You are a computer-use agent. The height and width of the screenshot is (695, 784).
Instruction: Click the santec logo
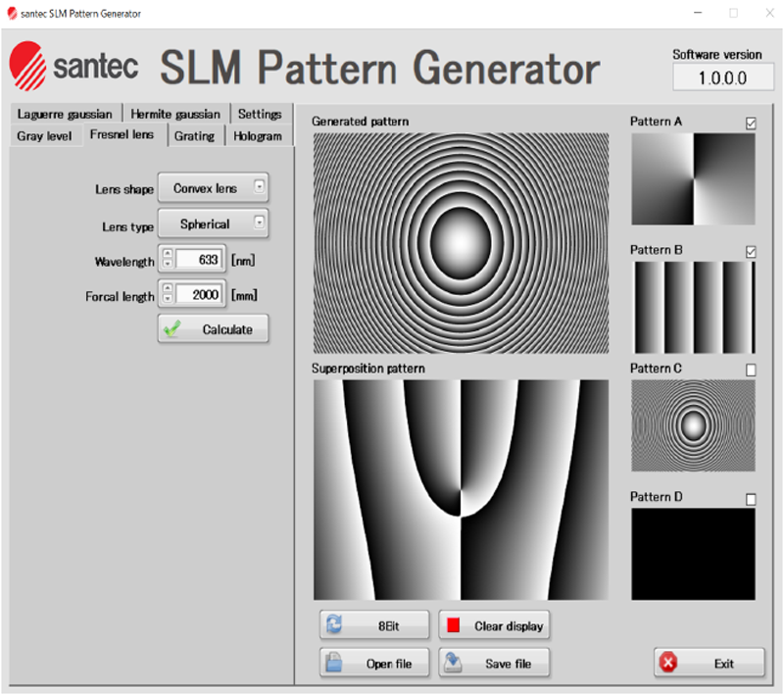73,66
